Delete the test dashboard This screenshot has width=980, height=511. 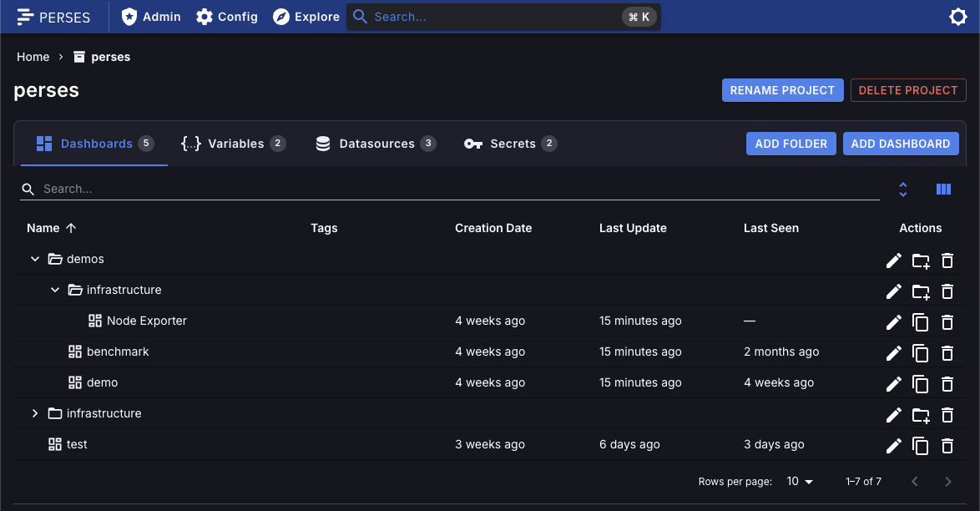(947, 445)
